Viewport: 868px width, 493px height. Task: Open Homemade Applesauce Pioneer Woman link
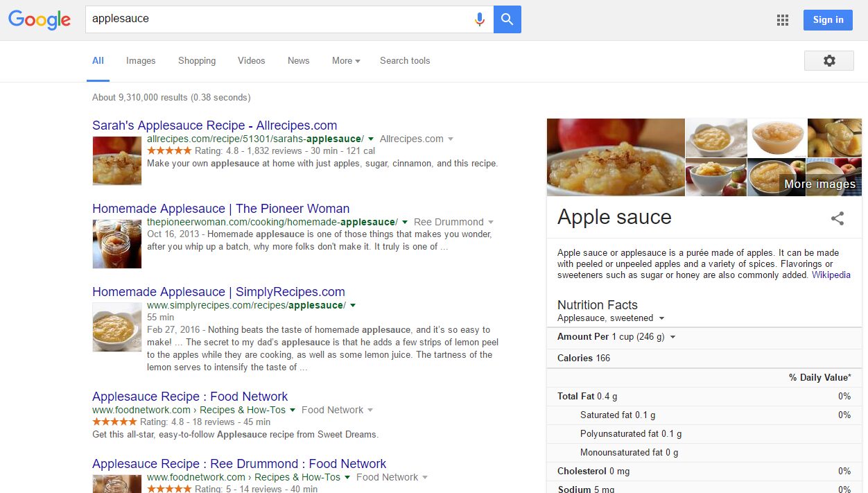pyautogui.click(x=221, y=209)
